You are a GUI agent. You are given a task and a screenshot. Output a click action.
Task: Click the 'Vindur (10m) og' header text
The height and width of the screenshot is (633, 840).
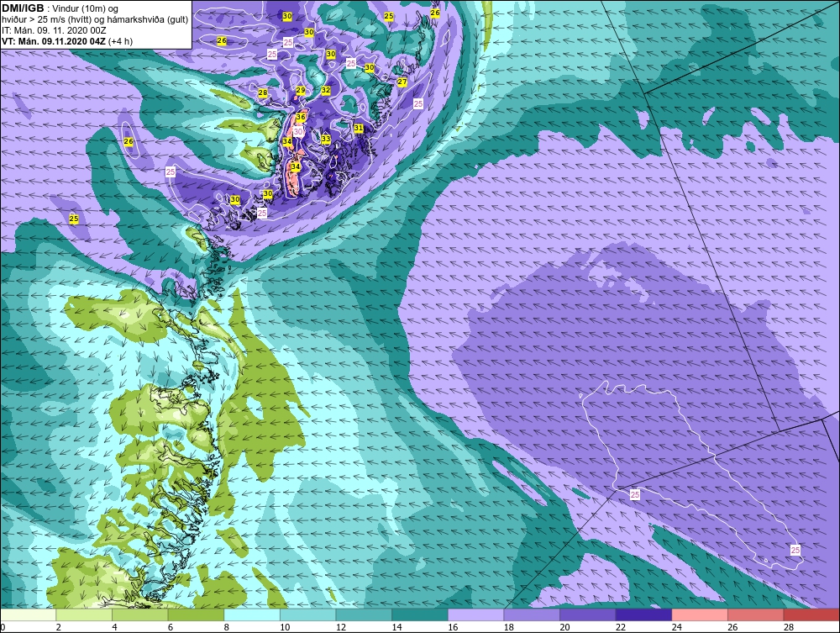coord(85,9)
